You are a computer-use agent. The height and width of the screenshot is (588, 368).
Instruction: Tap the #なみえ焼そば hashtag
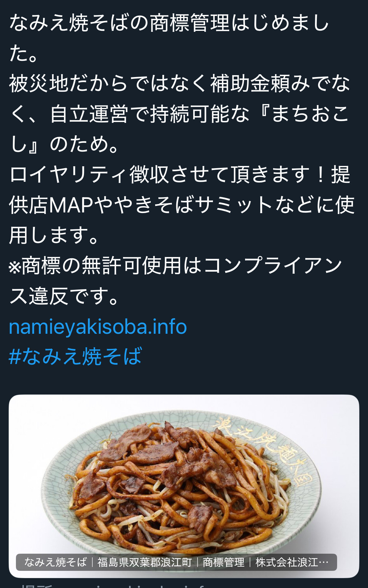75,356
